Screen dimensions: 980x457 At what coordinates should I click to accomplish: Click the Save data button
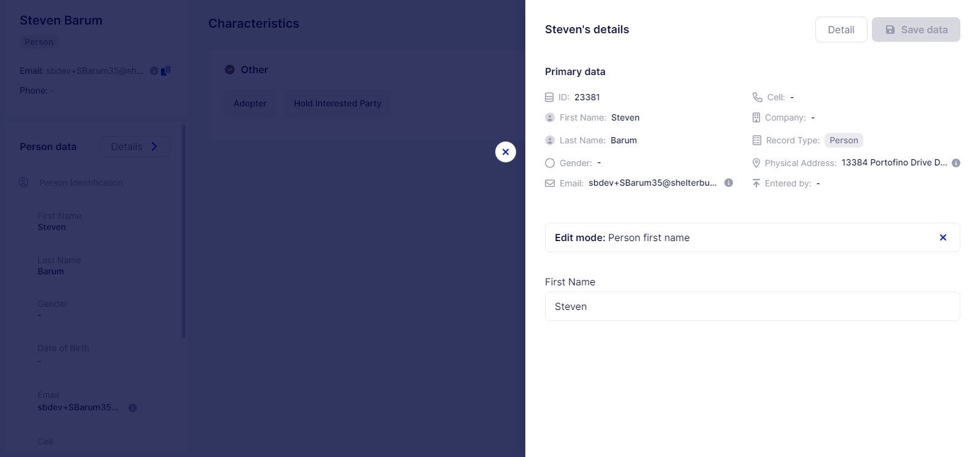915,30
